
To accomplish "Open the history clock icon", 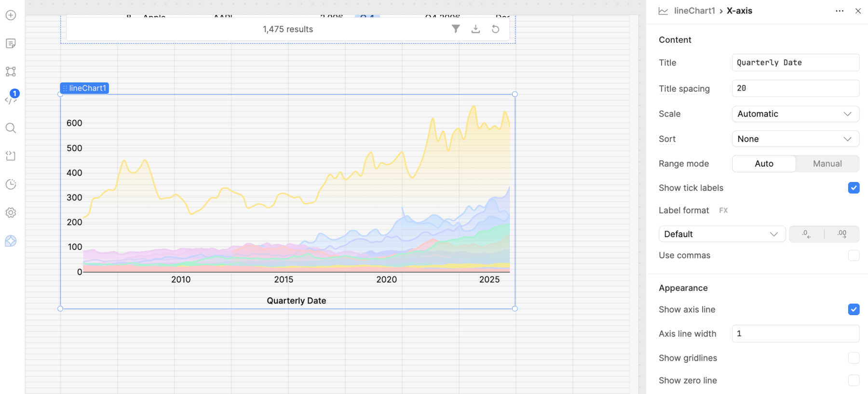I will [x=11, y=184].
